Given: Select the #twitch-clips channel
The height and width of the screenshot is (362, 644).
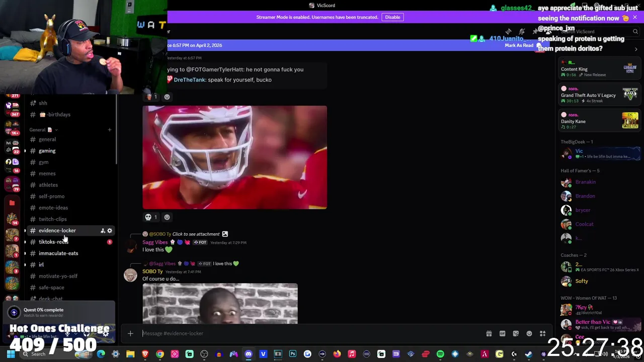Looking at the screenshot, I should coord(70,219).
